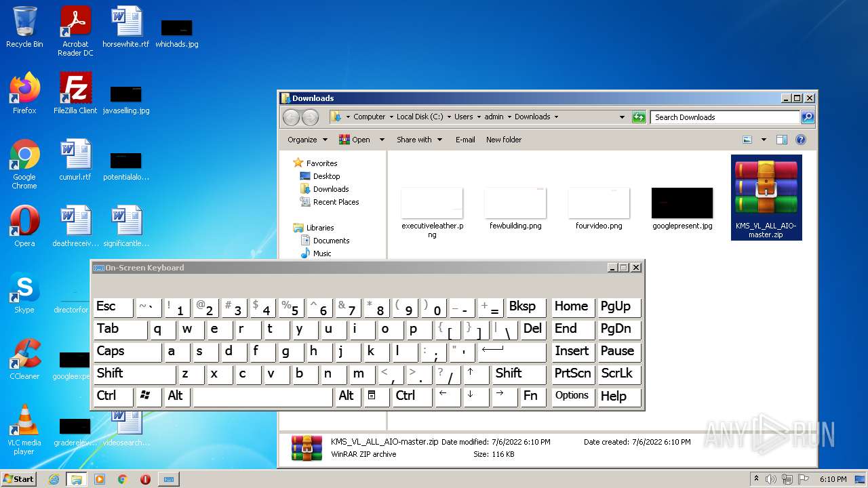The image size is (868, 488).
Task: Launch Firefox from the desktop
Action: coord(24,94)
